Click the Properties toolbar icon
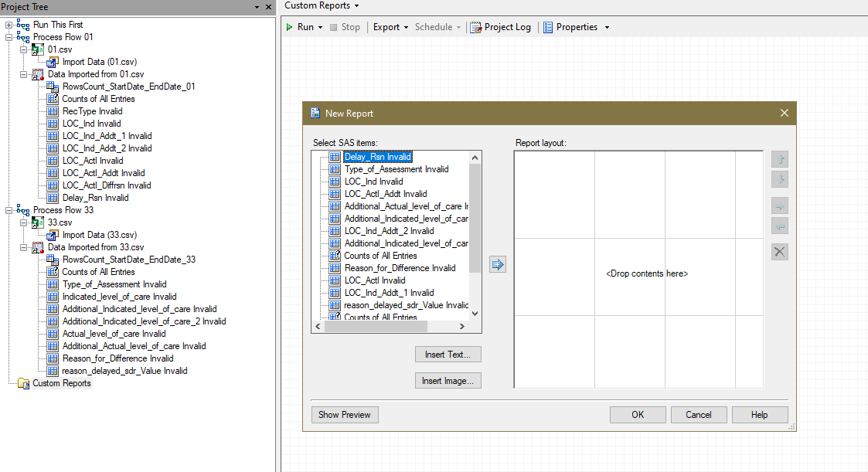The height and width of the screenshot is (472, 868). (548, 27)
